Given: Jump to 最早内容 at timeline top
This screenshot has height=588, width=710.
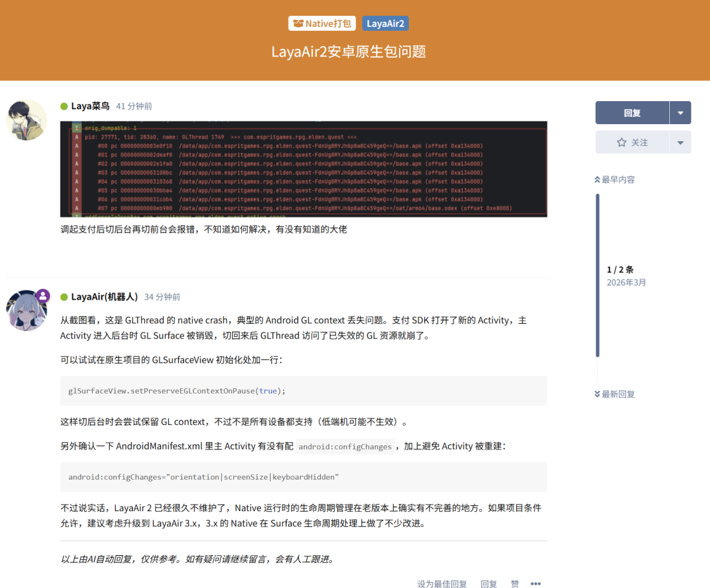Looking at the screenshot, I should click(x=615, y=180).
